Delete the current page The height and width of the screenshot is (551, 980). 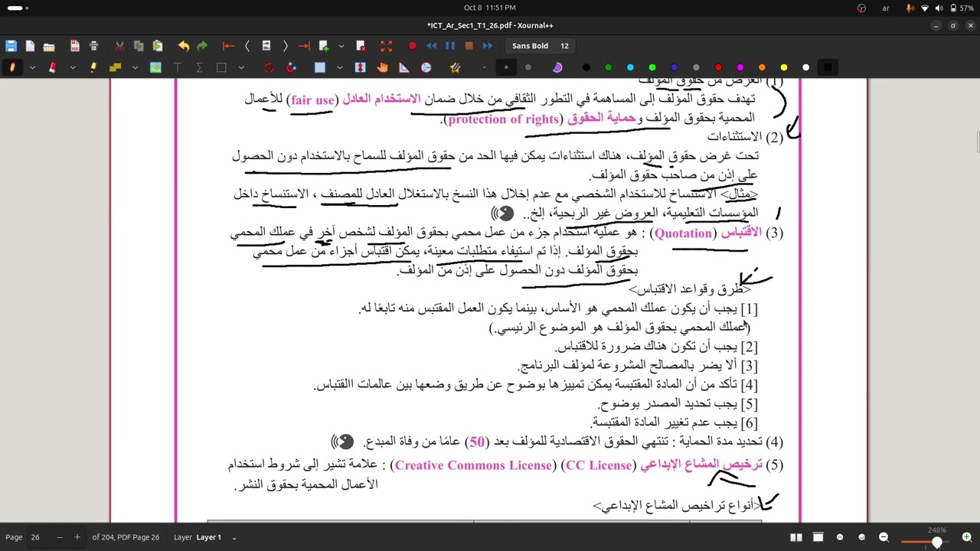coord(361,46)
